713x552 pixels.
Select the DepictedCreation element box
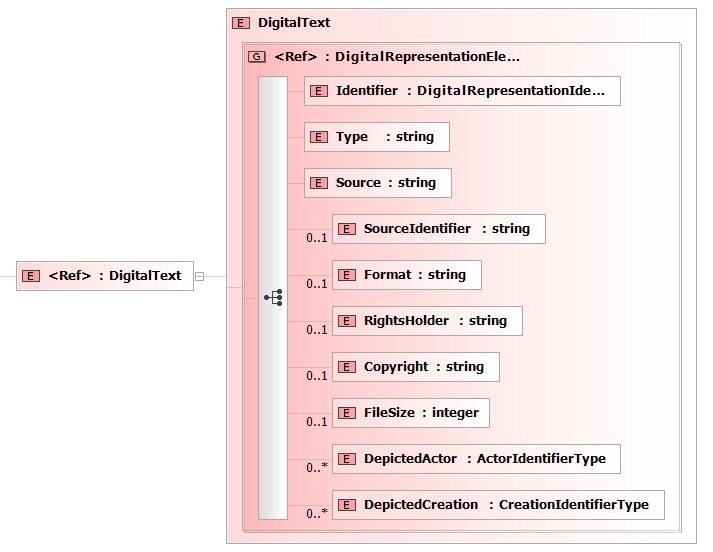tap(497, 505)
